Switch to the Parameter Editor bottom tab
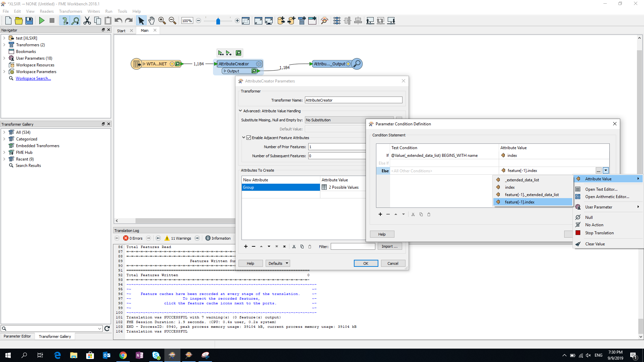The width and height of the screenshot is (644, 362). 17,336
